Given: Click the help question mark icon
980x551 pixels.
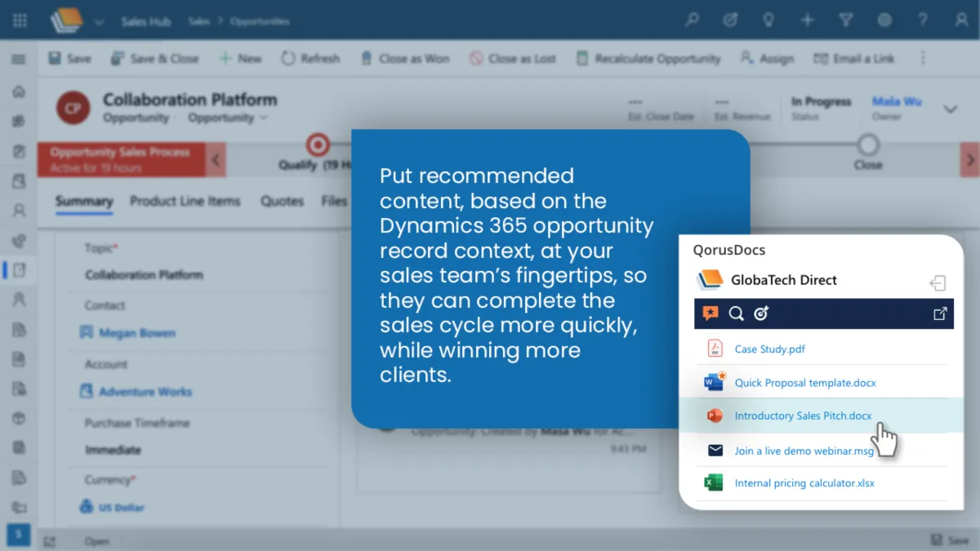Looking at the screenshot, I should click(923, 20).
